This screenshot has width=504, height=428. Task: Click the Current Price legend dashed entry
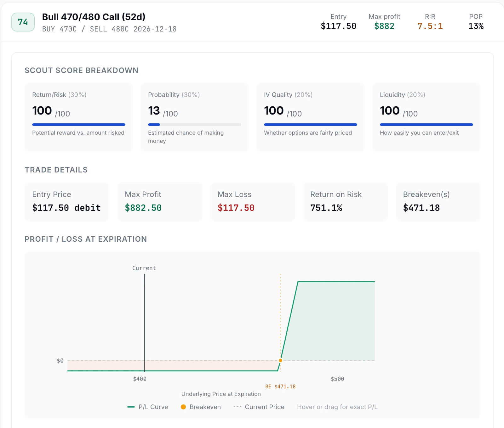[x=259, y=407]
